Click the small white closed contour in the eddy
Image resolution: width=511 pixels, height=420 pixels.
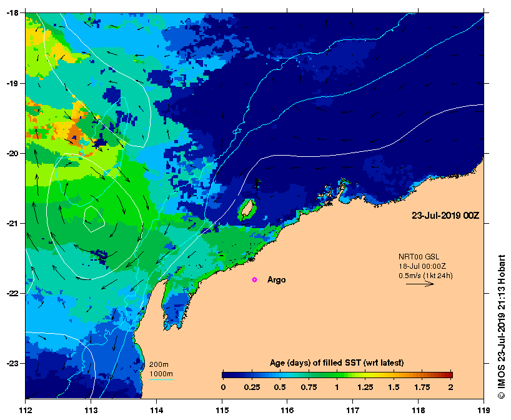tap(94, 219)
